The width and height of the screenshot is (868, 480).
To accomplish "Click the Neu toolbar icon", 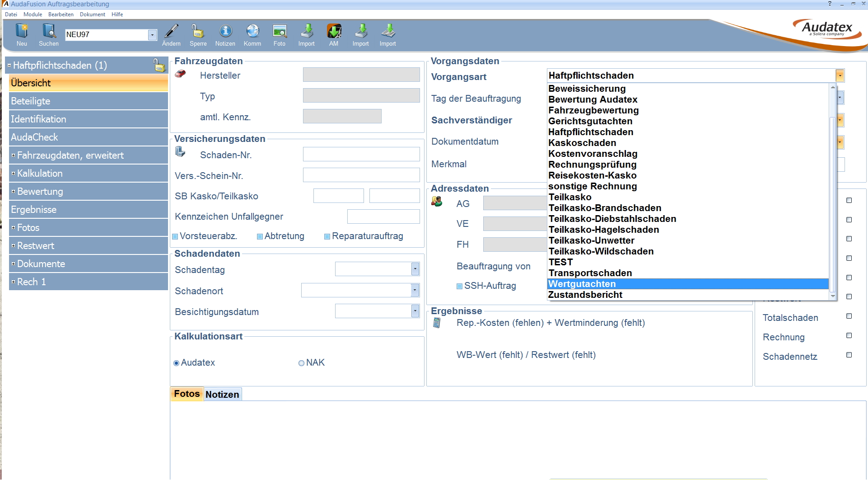I will click(x=22, y=32).
